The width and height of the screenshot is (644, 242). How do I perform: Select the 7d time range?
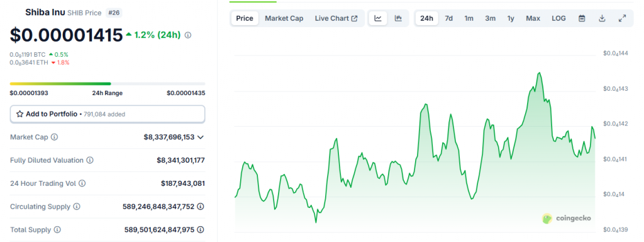449,18
